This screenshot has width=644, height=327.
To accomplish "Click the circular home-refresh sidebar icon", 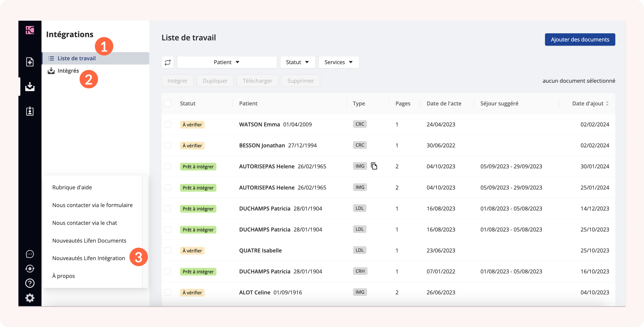I will pos(30,268).
